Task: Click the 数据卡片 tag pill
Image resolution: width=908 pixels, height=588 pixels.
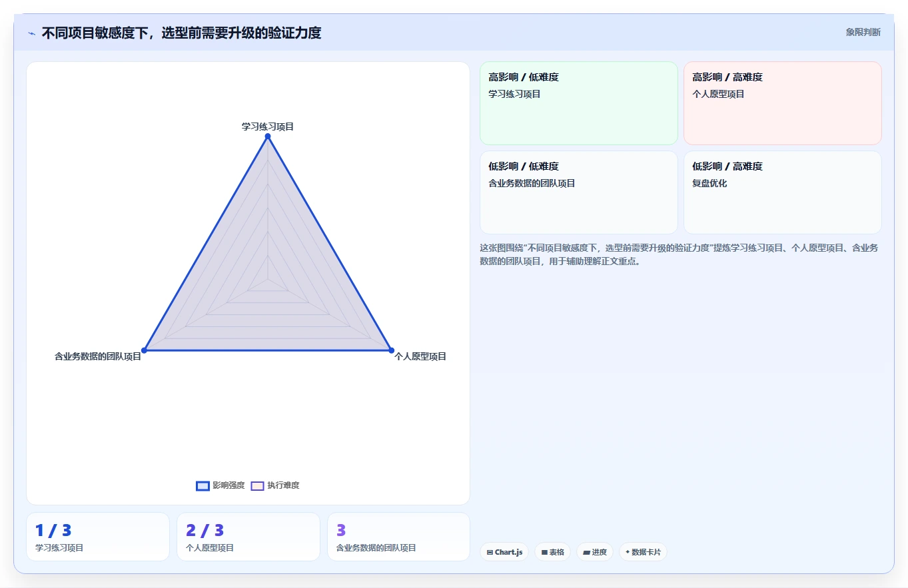Action: click(x=643, y=552)
